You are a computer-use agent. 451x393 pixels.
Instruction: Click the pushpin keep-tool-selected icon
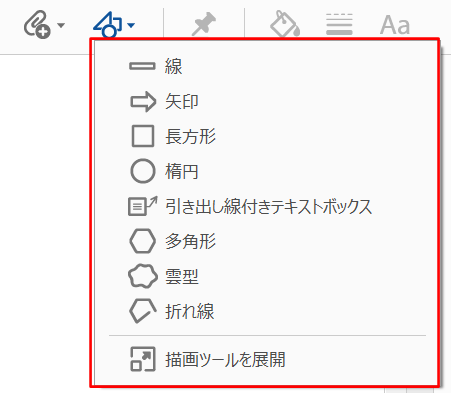(204, 24)
